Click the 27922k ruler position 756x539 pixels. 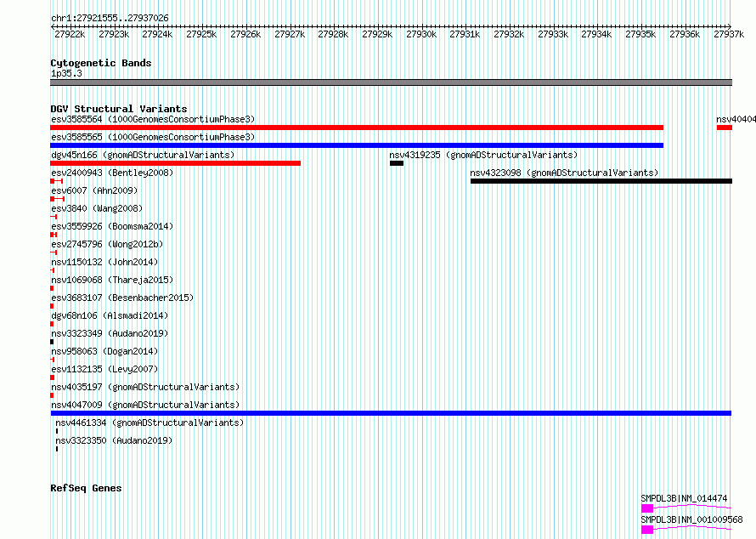pyautogui.click(x=70, y=34)
